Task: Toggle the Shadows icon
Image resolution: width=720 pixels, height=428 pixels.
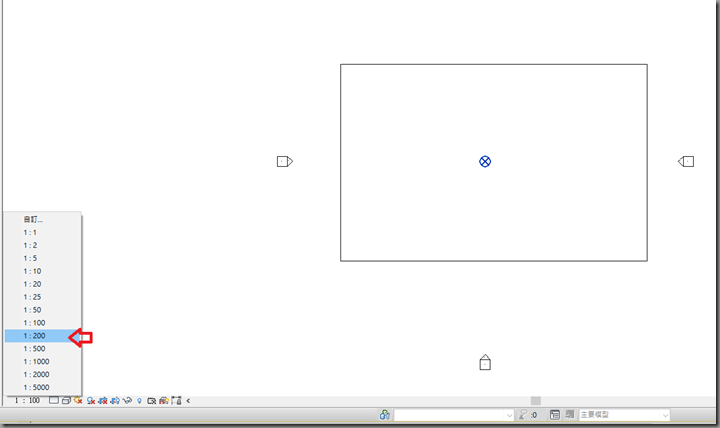Action: tap(91, 401)
